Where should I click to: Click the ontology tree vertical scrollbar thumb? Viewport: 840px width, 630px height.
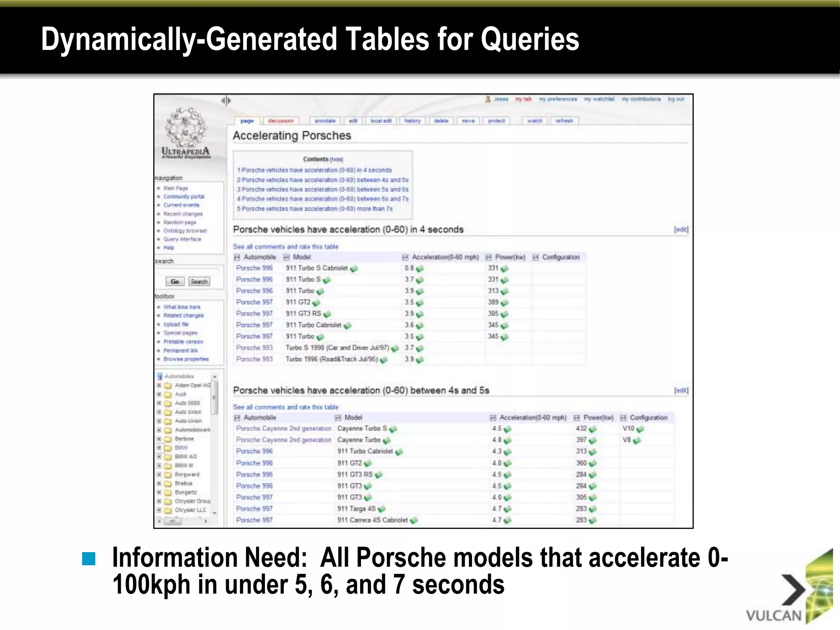pyautogui.click(x=214, y=397)
